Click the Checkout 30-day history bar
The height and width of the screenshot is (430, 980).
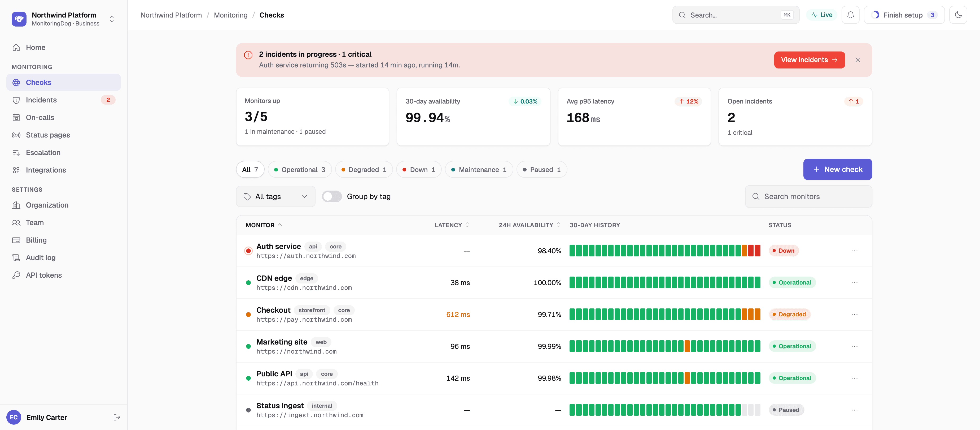[665, 315]
